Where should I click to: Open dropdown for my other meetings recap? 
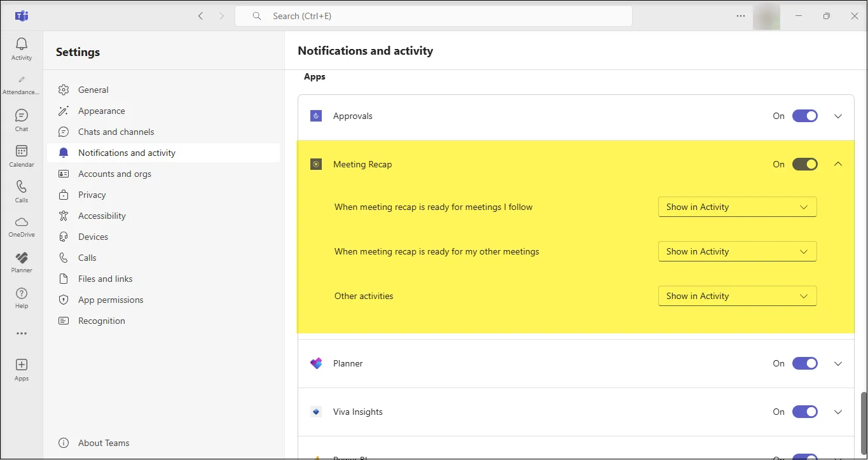(738, 251)
